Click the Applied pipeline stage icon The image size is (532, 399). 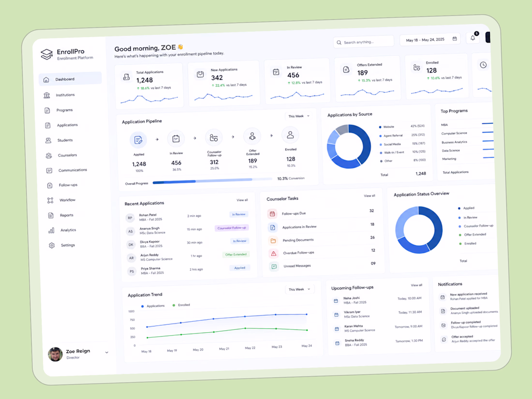point(138,140)
